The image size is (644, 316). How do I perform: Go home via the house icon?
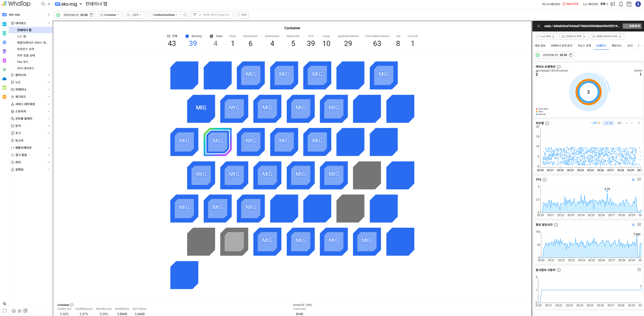[x=13, y=311]
